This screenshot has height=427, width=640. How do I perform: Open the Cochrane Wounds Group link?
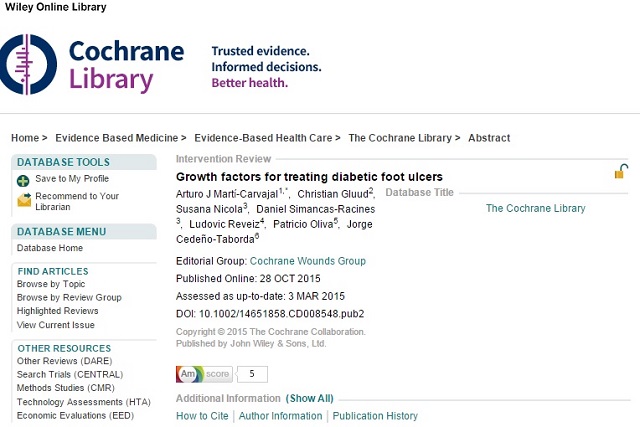[307, 260]
